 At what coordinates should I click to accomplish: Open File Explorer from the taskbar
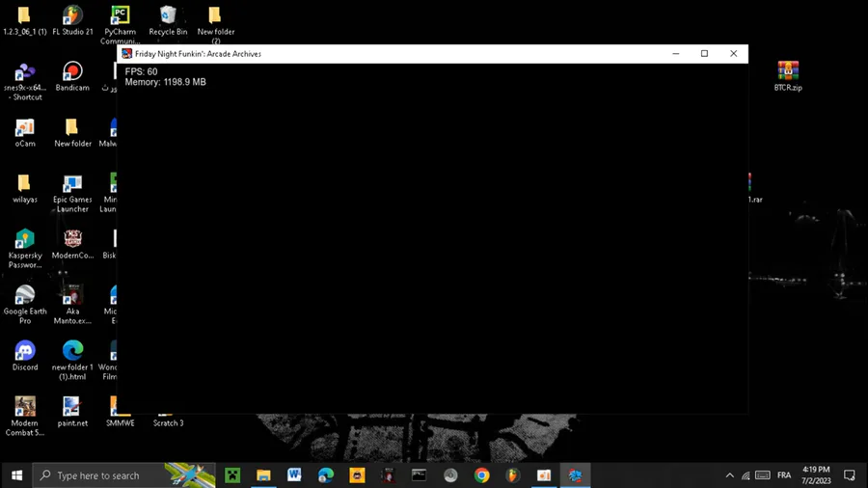pyautogui.click(x=263, y=475)
